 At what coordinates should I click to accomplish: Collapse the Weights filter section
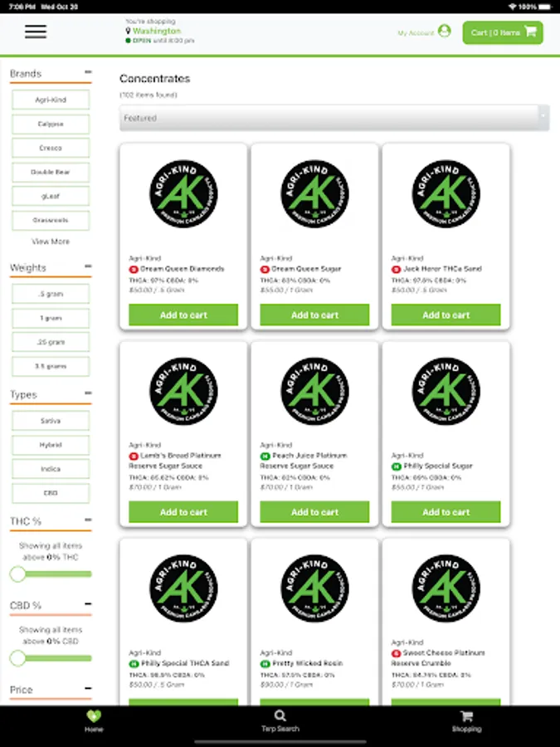pos(88,266)
